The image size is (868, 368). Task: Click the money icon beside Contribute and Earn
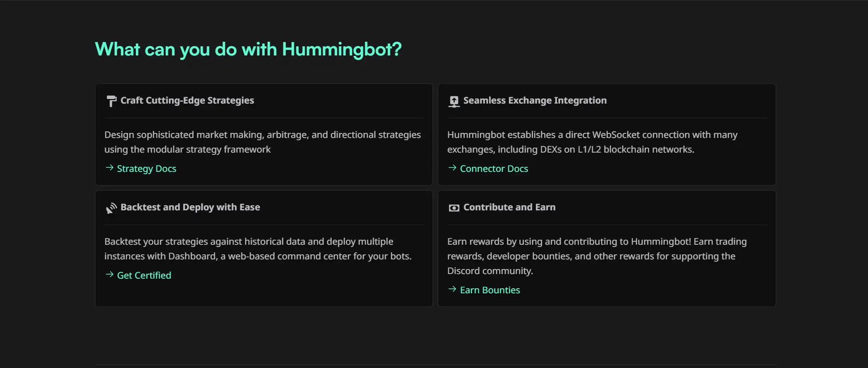pyautogui.click(x=454, y=208)
